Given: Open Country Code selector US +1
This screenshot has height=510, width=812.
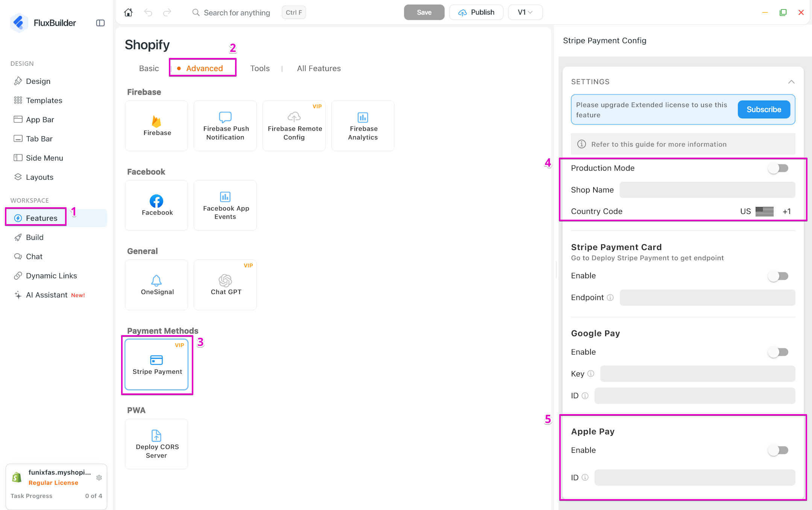Looking at the screenshot, I should click(x=765, y=211).
